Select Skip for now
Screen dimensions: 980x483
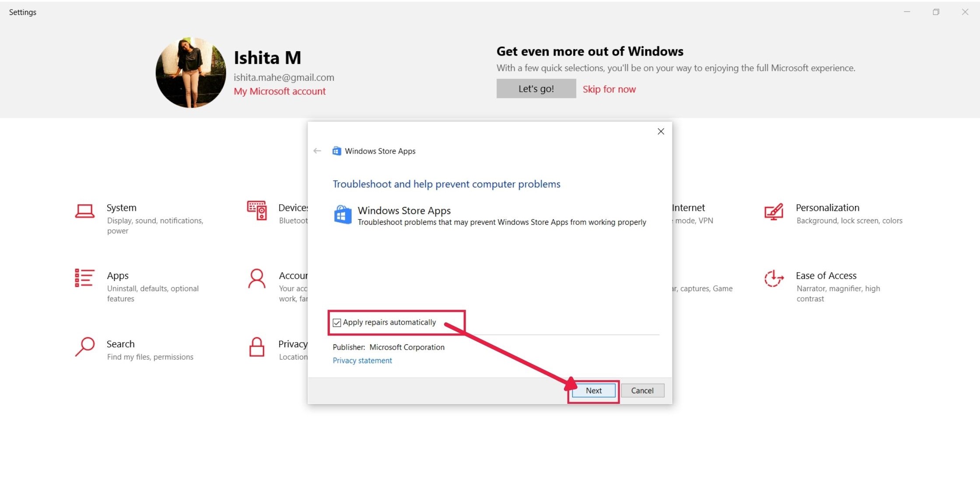point(609,89)
